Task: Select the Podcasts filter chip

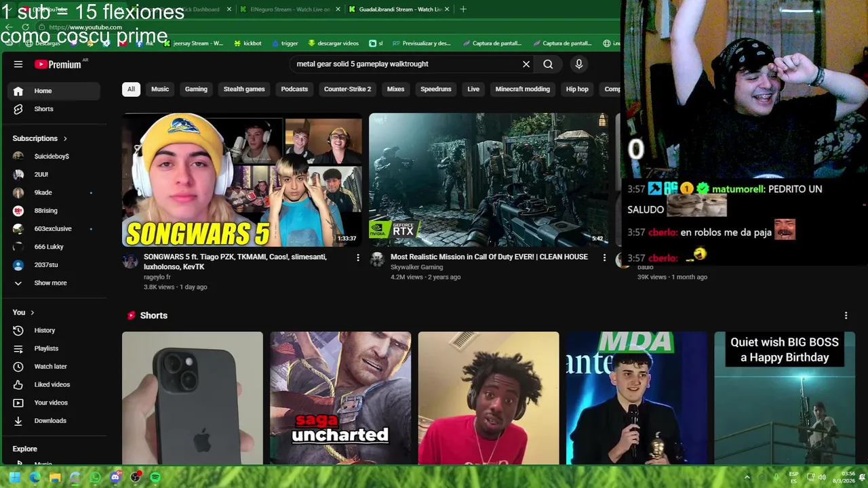Action: [x=294, y=89]
